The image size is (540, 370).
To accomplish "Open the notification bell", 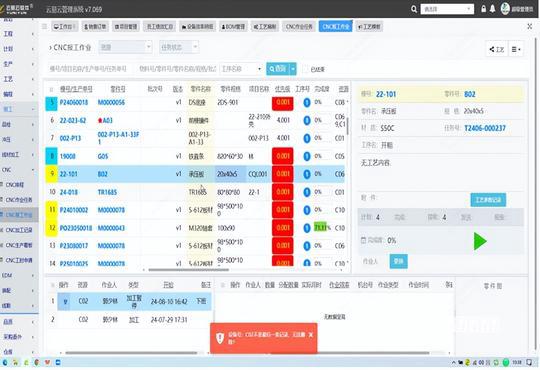I will click(492, 9).
